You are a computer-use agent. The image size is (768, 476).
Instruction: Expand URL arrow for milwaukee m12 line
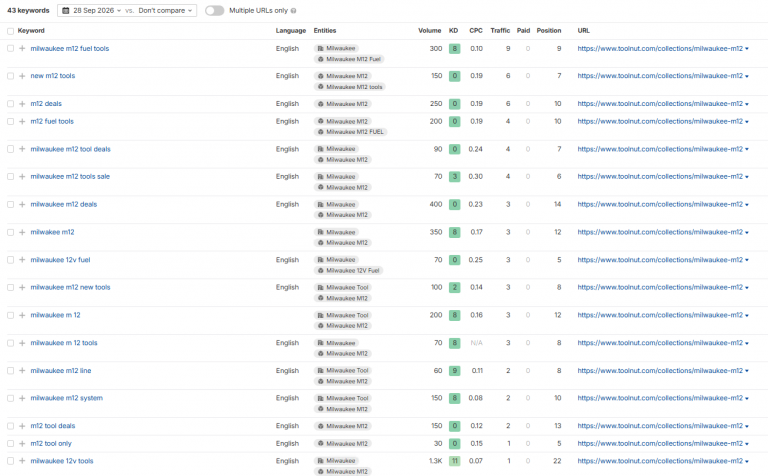tap(747, 371)
